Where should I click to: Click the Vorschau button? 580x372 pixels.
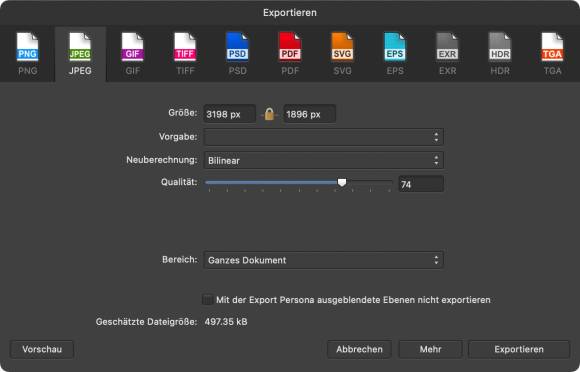[x=42, y=349]
